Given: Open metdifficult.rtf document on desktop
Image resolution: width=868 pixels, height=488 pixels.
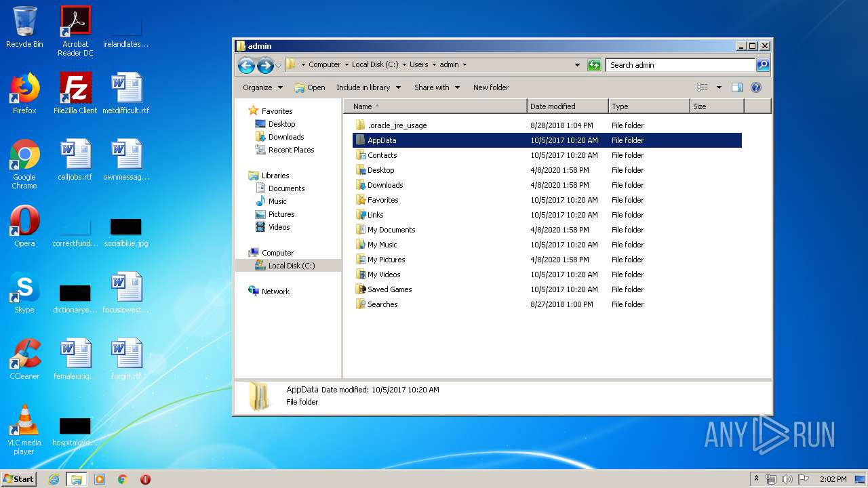Looking at the screenshot, I should coord(126,94).
